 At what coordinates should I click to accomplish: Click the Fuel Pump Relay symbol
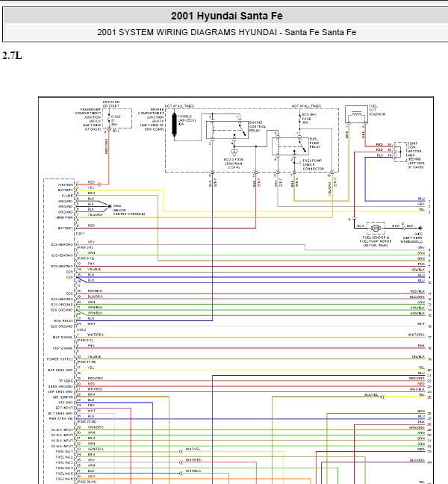point(290,146)
